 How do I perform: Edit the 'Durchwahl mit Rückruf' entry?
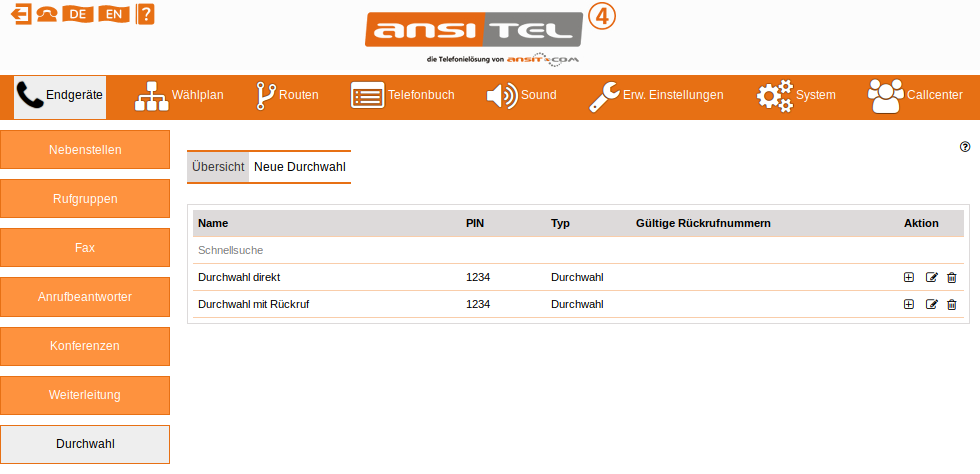[932, 304]
